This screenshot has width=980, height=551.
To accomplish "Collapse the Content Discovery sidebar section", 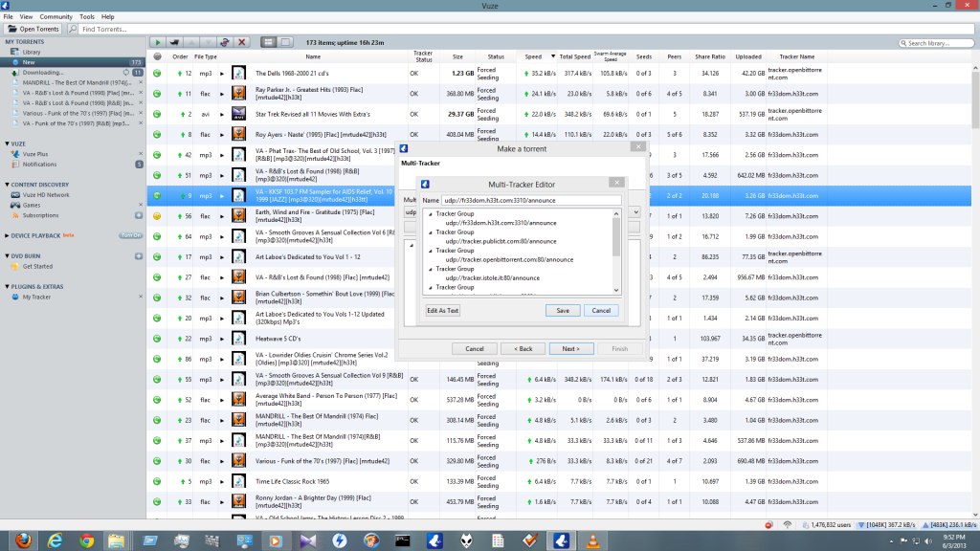I will (7, 185).
